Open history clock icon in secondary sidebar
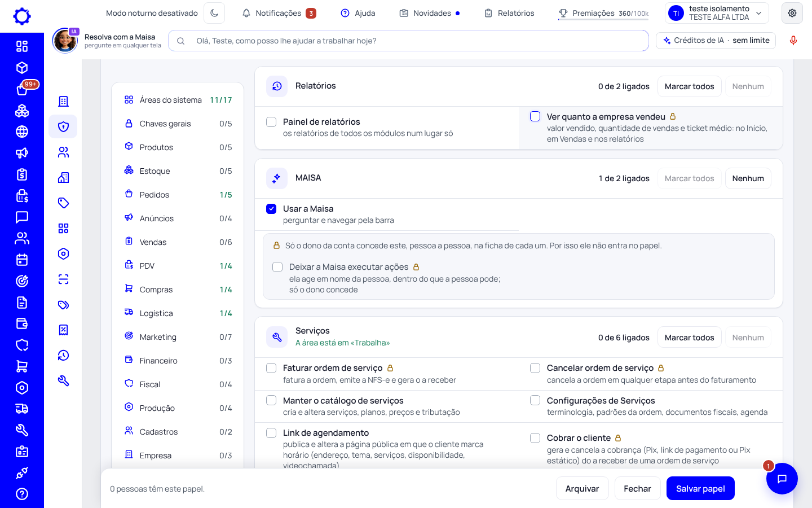Image resolution: width=812 pixels, height=508 pixels. [63, 355]
